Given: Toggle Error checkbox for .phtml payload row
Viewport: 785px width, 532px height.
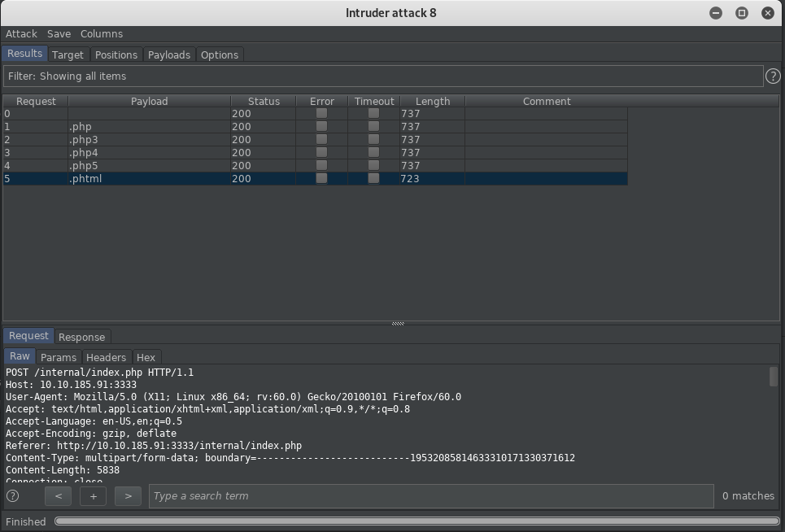Looking at the screenshot, I should [x=321, y=179].
